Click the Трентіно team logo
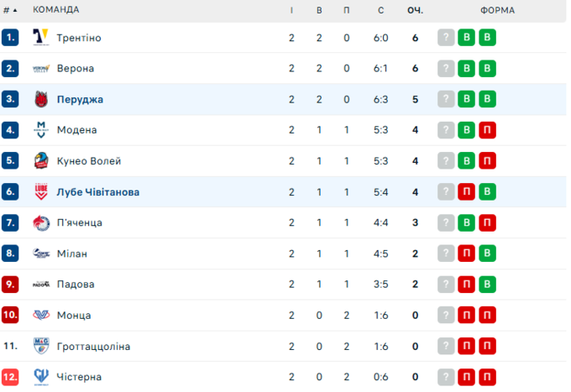 pyautogui.click(x=40, y=38)
